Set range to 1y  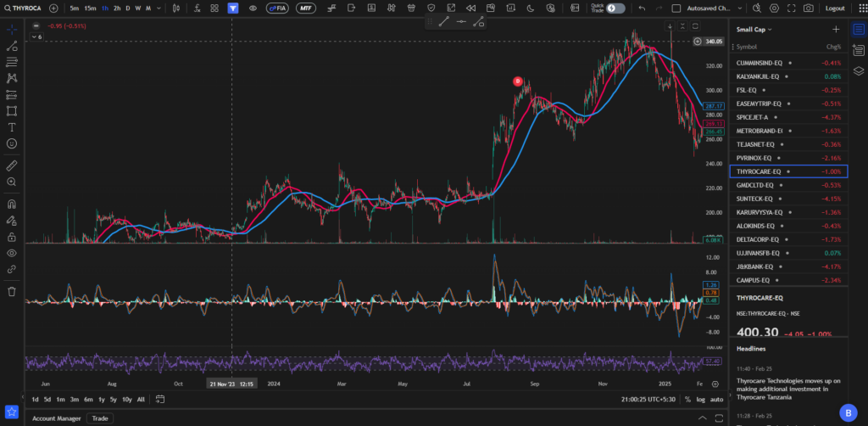(102, 400)
